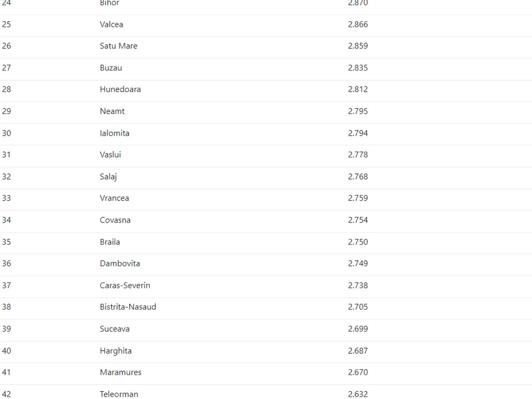Viewport: 532px width, 399px height.
Task: Select the Salaj row label
Action: (x=108, y=176)
